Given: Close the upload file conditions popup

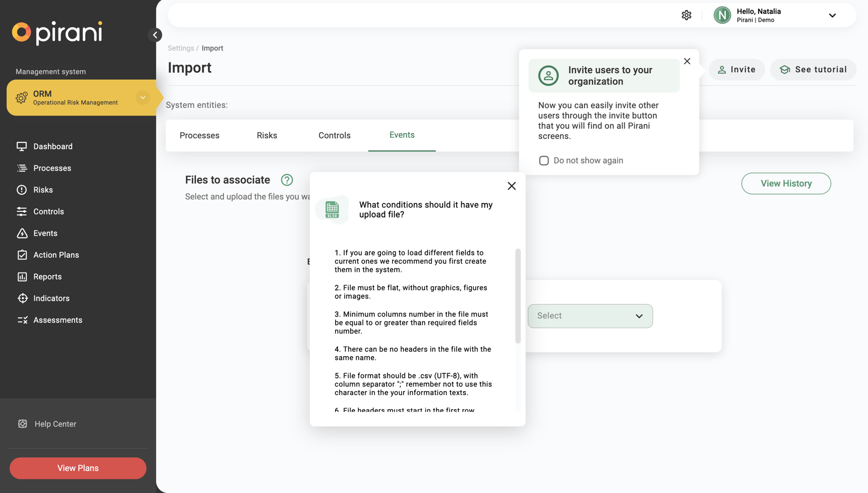Looking at the screenshot, I should tap(511, 186).
